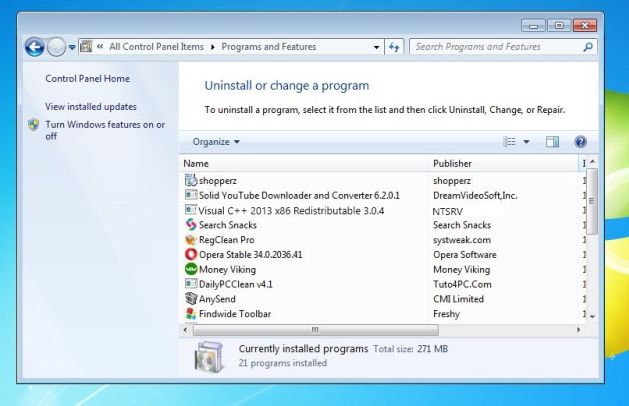Select shopperz icon in program list
The width and height of the screenshot is (629, 406).
coord(191,180)
